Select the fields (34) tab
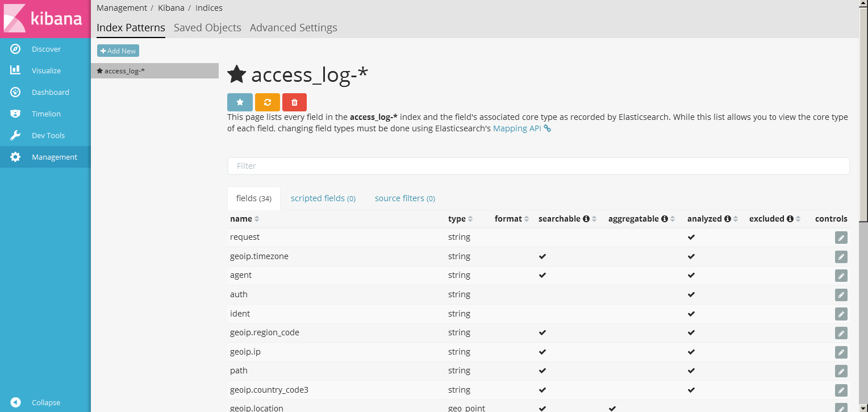 (x=254, y=198)
